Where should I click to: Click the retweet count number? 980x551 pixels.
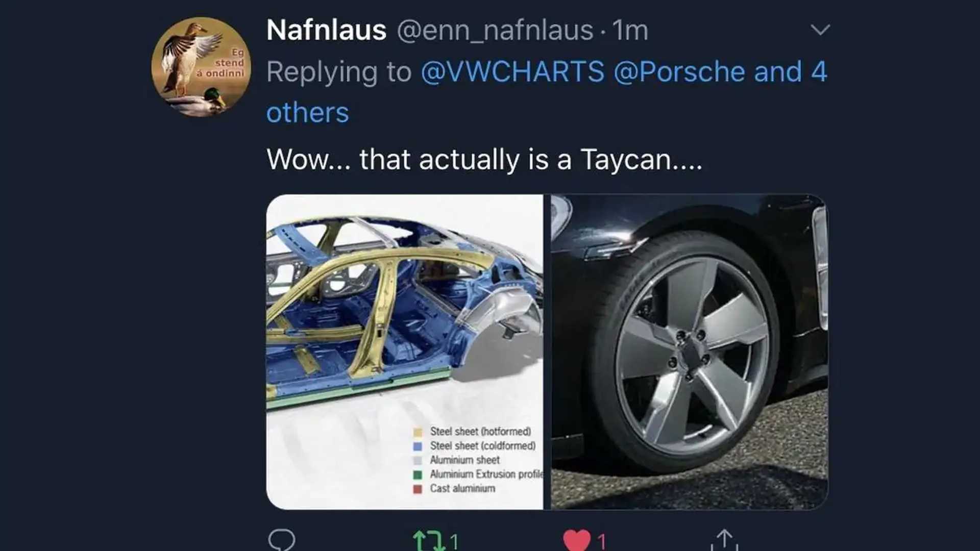coord(454,541)
